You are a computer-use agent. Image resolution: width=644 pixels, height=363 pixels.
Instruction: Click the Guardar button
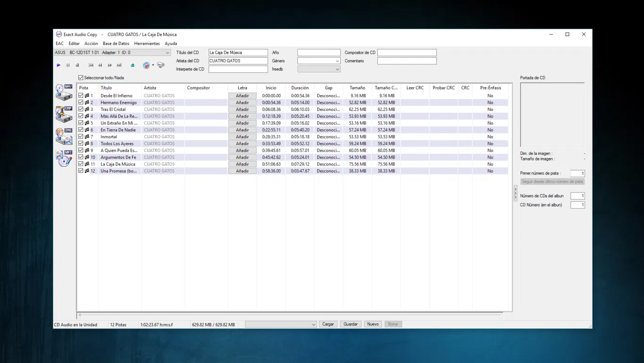(x=350, y=324)
